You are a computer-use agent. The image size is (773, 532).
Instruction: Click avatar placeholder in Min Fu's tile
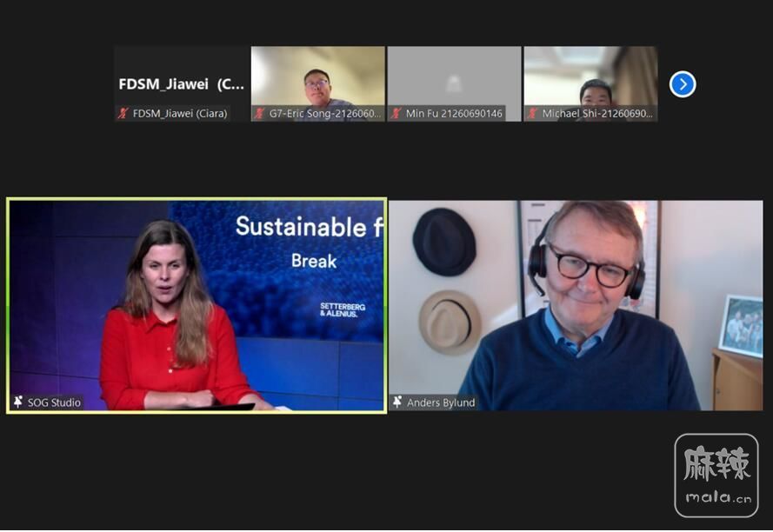454,83
